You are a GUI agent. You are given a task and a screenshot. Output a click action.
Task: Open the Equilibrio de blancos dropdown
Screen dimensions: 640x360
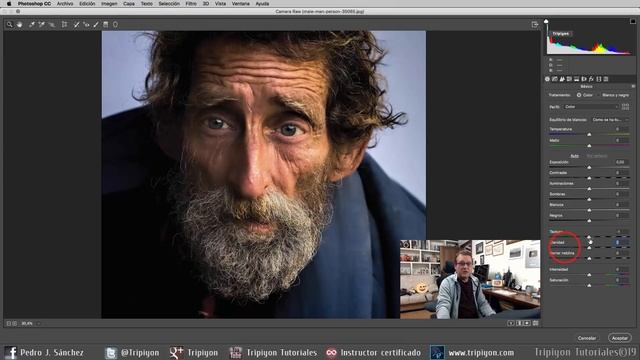click(610, 120)
